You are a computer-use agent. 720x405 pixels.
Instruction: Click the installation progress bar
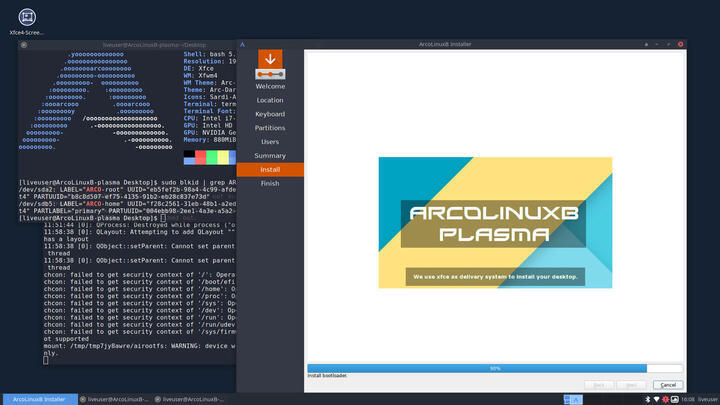point(495,368)
